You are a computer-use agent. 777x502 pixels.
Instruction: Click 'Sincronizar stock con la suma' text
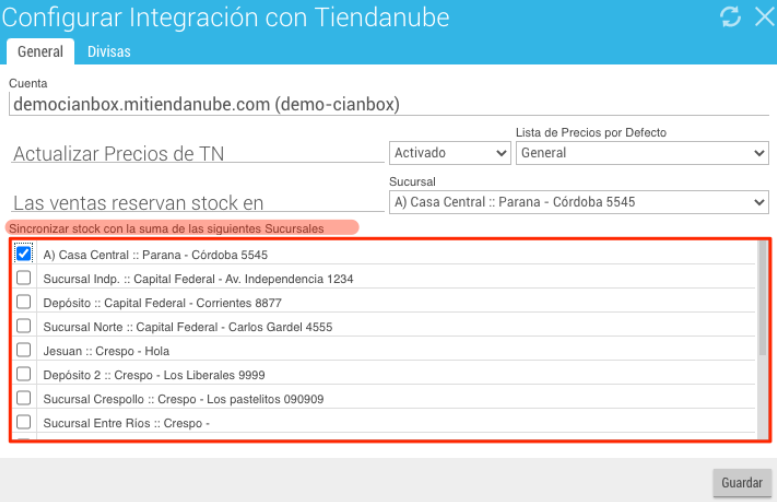pyautogui.click(x=166, y=228)
